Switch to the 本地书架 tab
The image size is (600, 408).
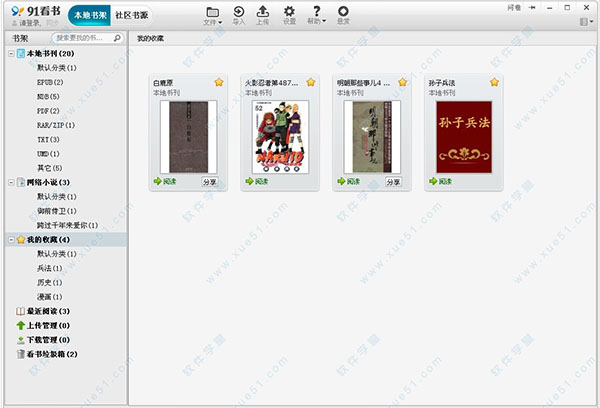pyautogui.click(x=90, y=15)
